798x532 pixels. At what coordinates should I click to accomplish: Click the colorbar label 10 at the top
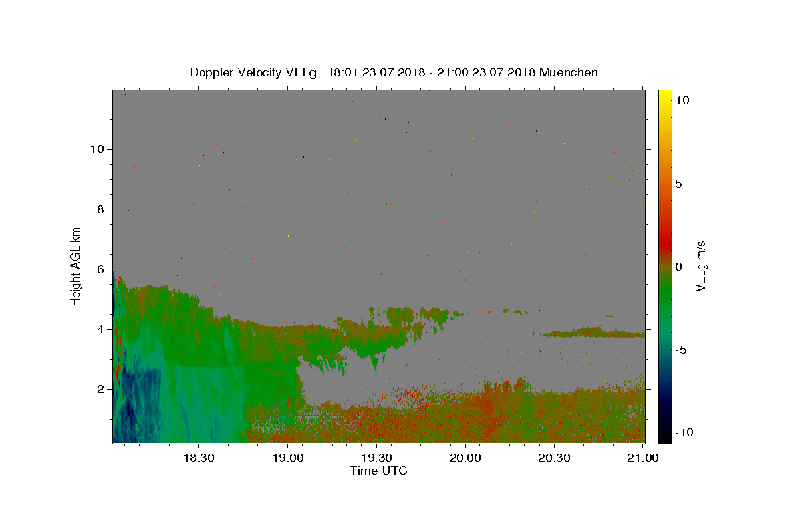682,100
